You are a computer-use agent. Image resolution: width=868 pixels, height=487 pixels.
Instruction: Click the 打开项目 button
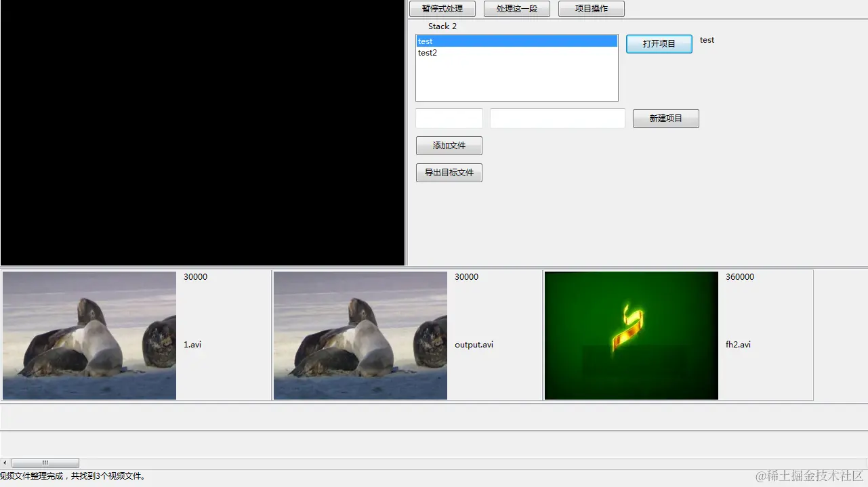(x=659, y=44)
